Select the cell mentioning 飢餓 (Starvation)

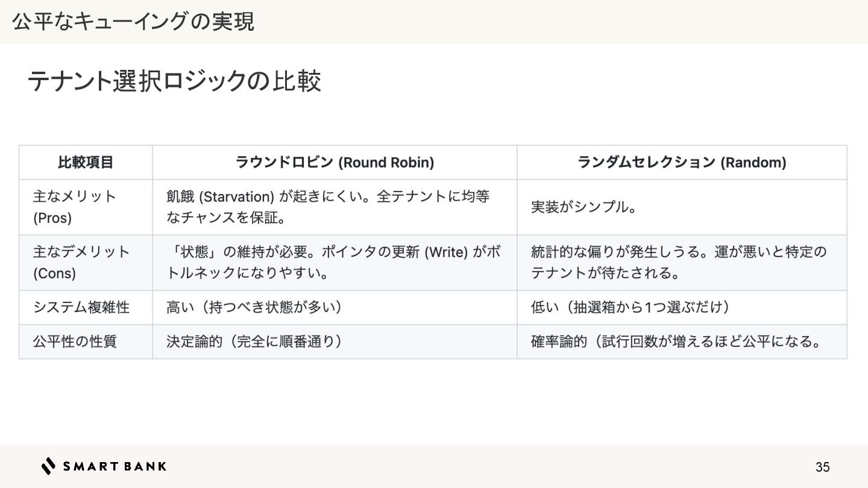tap(335, 207)
